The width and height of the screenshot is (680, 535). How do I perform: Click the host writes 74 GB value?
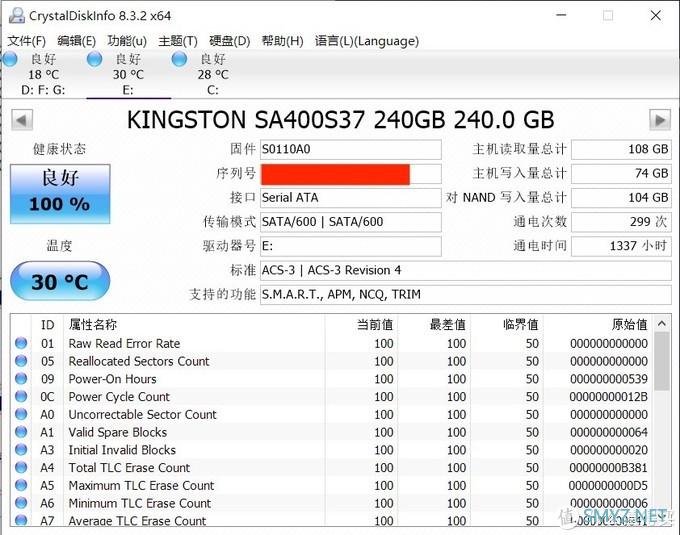pos(621,174)
